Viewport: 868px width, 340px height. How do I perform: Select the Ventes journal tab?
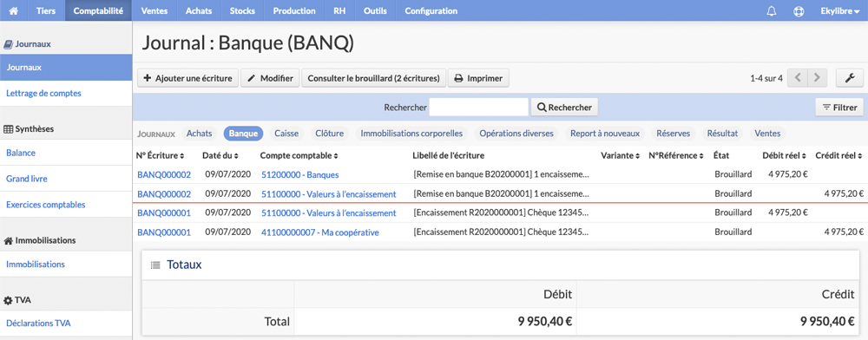(x=767, y=134)
